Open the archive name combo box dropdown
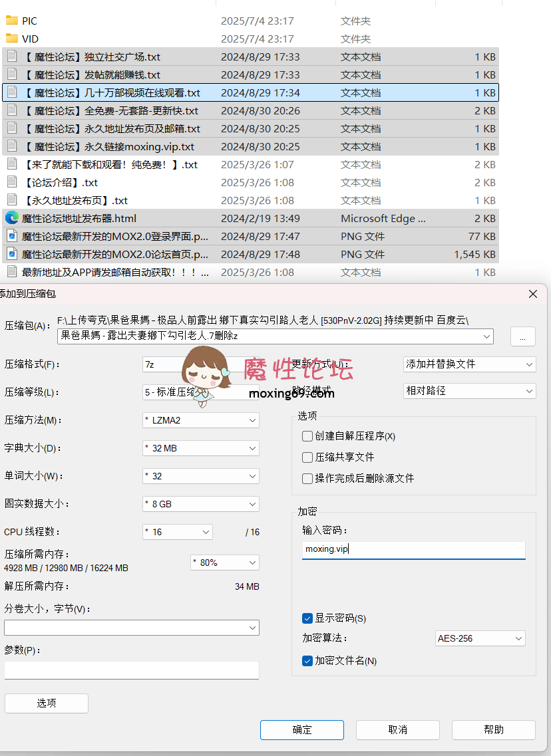 tap(487, 336)
